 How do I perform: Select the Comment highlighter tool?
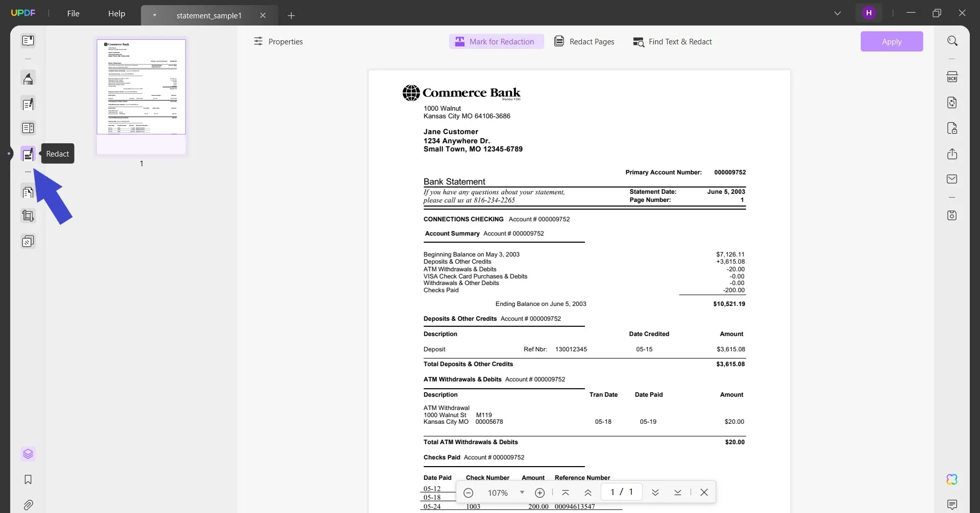(x=28, y=79)
